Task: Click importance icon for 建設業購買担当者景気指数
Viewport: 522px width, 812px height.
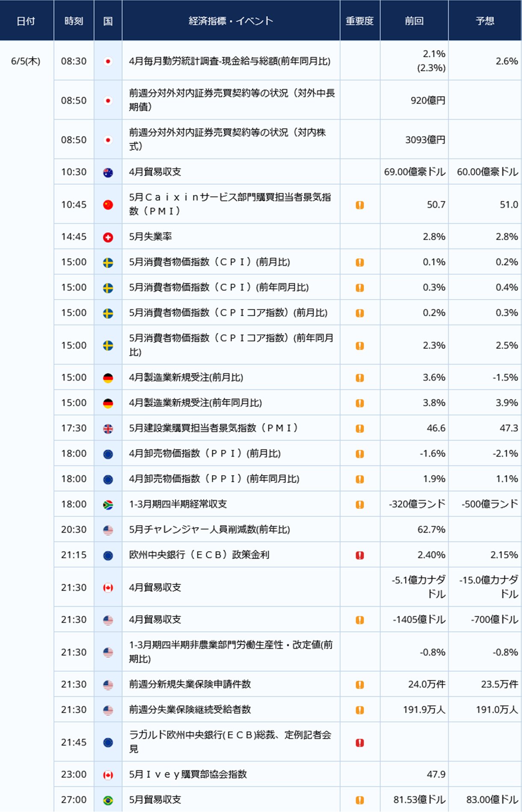Action: (360, 428)
